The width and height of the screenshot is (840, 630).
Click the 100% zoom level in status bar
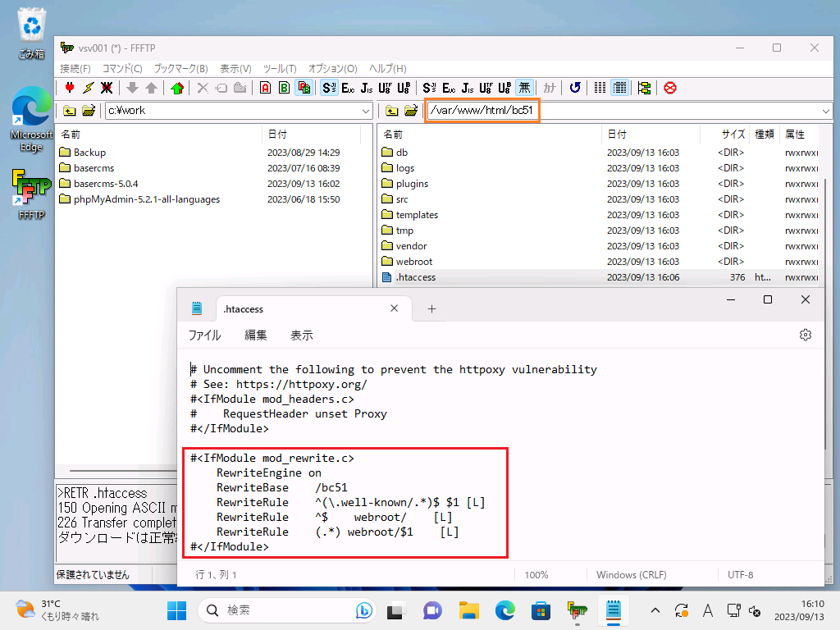pos(536,575)
